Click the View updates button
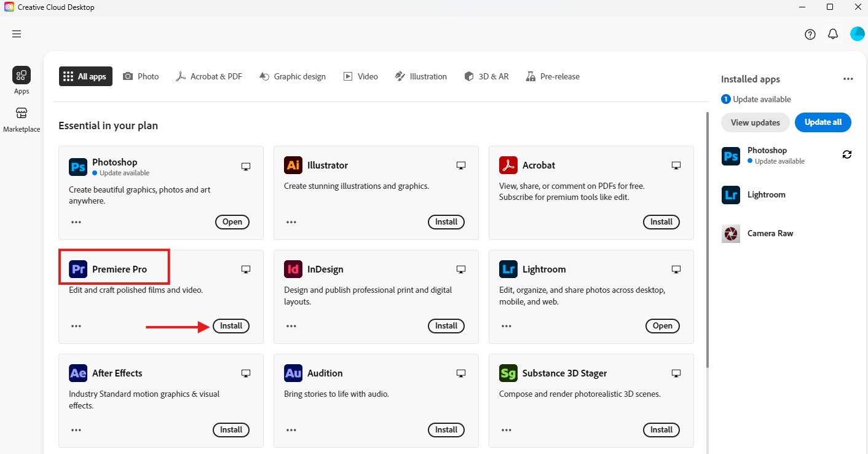This screenshot has width=868, height=454. tap(755, 122)
